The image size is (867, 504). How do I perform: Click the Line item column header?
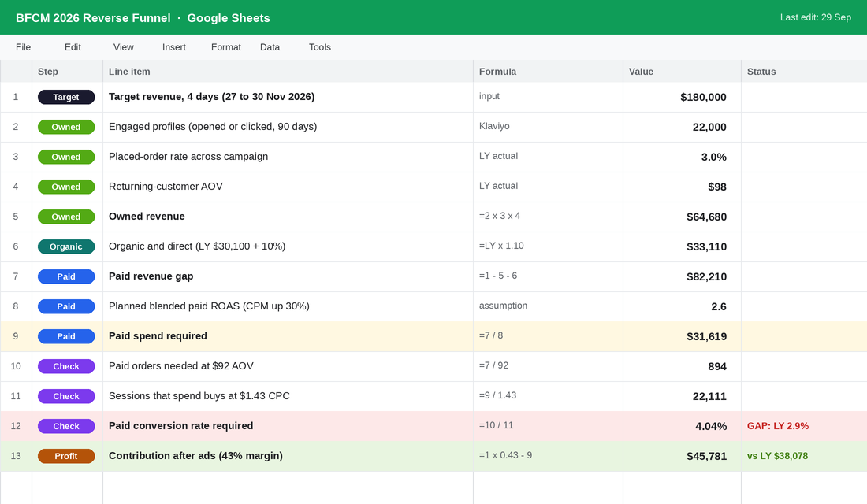288,72
